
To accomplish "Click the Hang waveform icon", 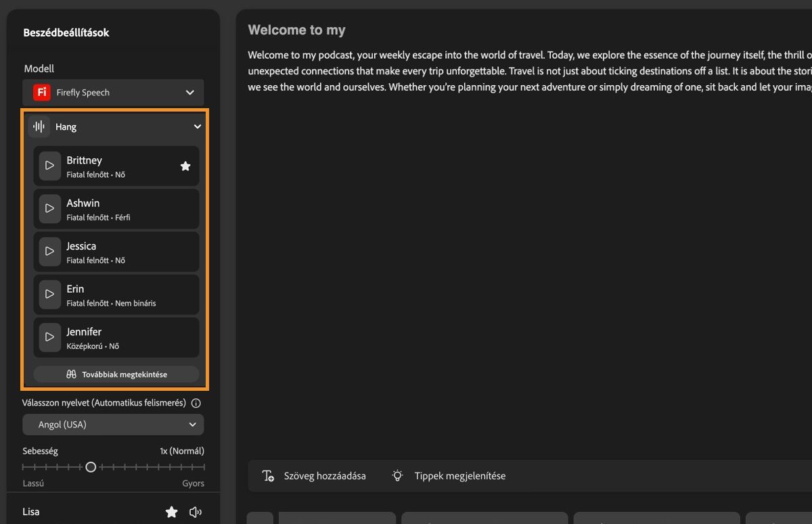I will tap(39, 126).
